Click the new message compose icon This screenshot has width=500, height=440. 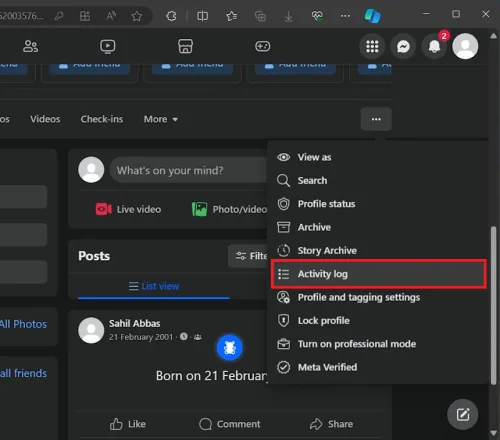pos(463,414)
